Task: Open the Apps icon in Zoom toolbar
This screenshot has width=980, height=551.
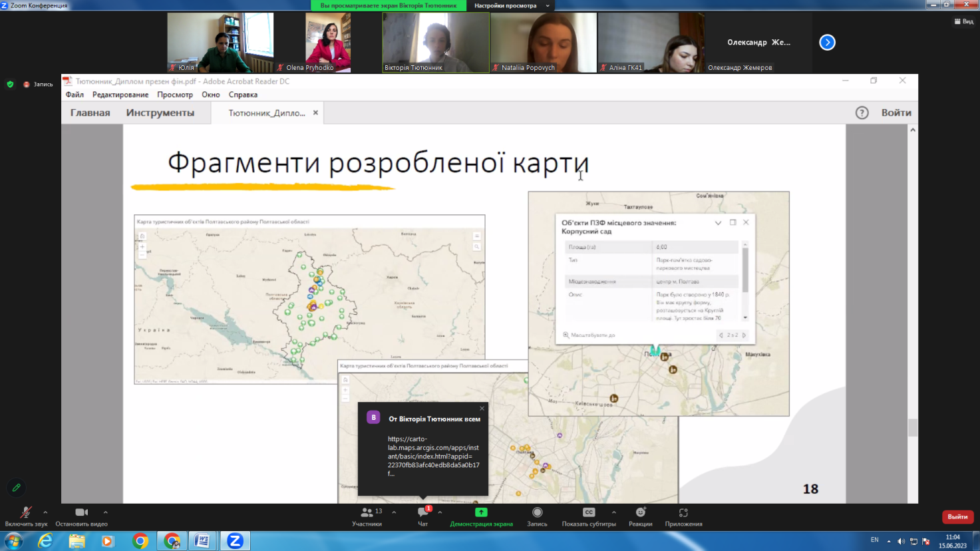Action: (x=683, y=513)
